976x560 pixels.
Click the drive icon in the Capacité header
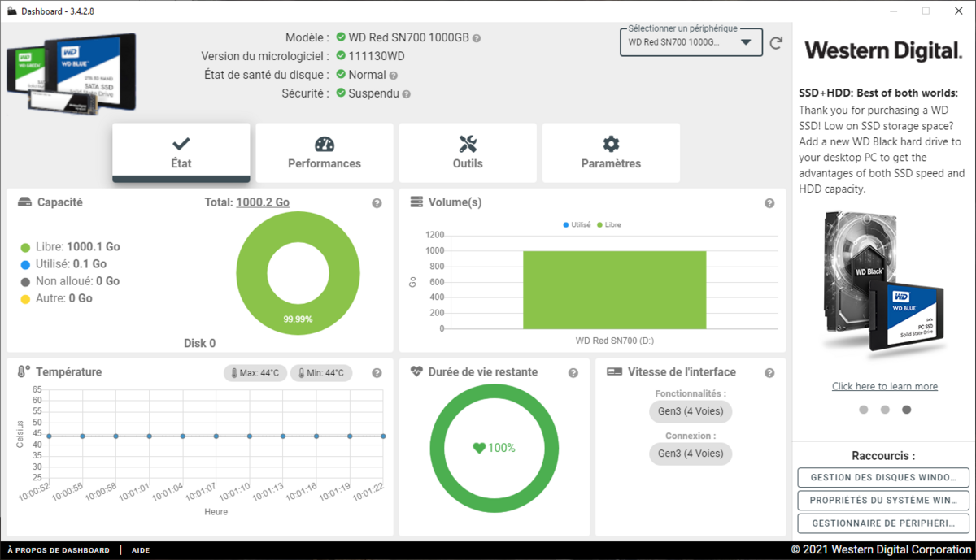pos(24,202)
